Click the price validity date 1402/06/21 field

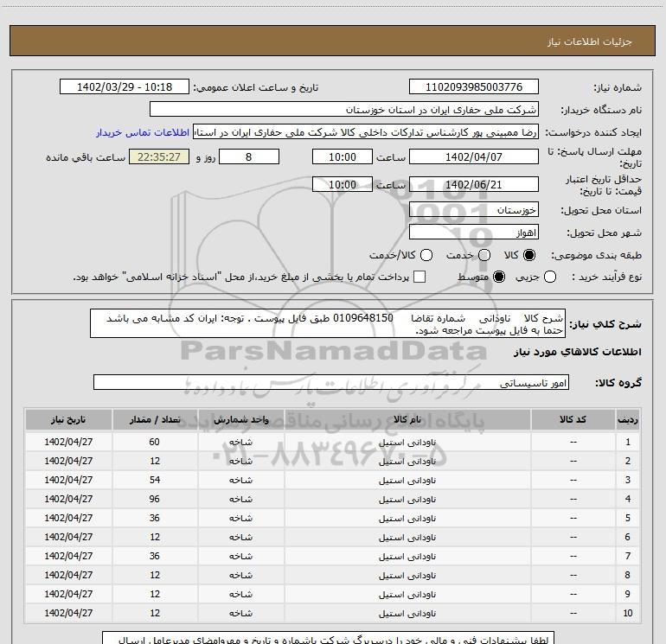[473, 184]
